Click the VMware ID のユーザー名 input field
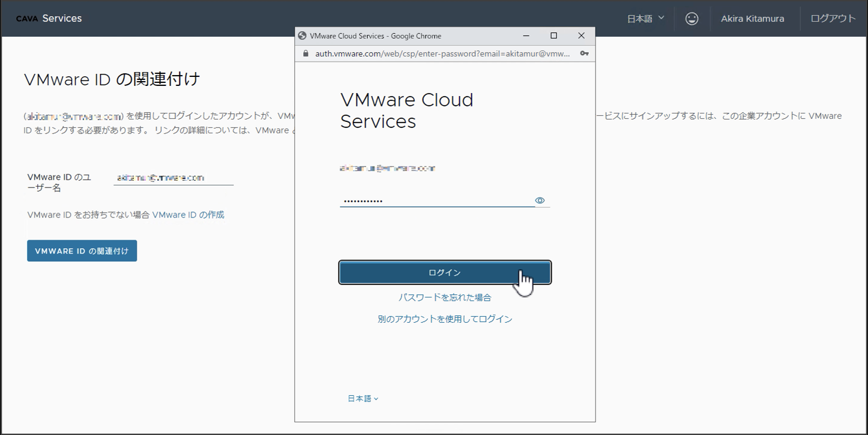The image size is (868, 435). 173,178
